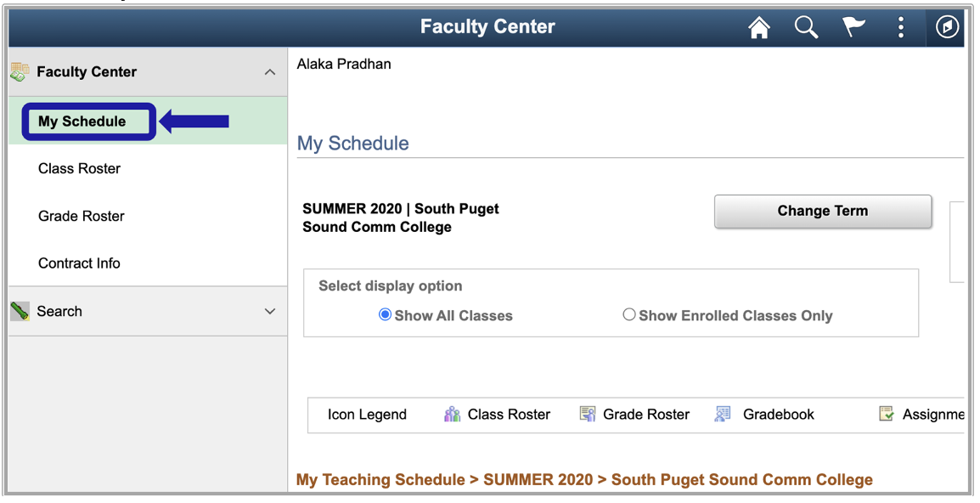Open the global search magnifier icon
Image resolution: width=980 pixels, height=503 pixels.
point(806,26)
